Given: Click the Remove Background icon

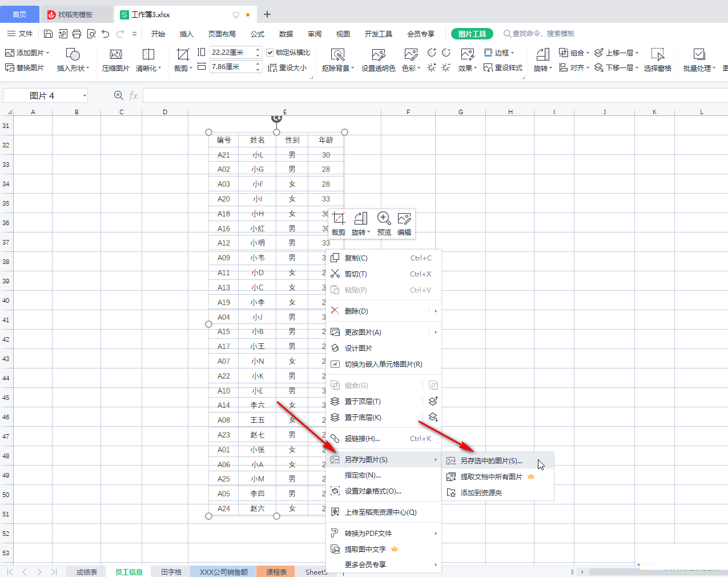Looking at the screenshot, I should click(x=337, y=55).
